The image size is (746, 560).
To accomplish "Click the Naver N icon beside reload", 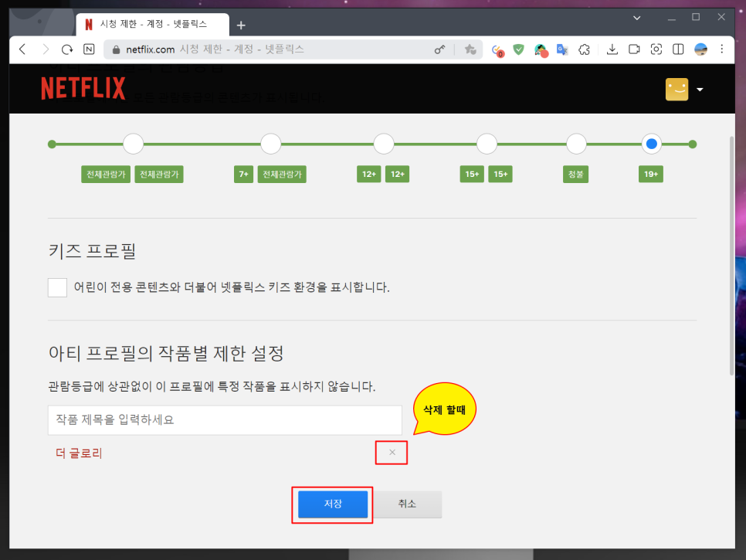I will point(89,49).
